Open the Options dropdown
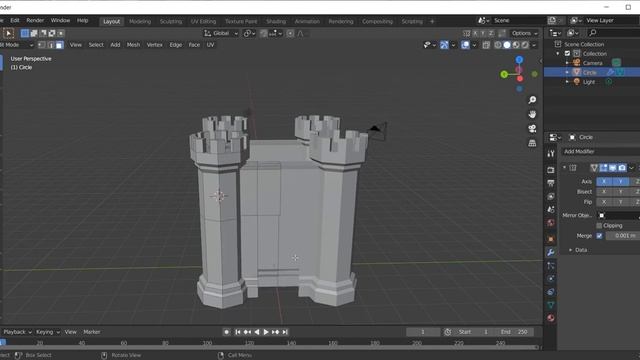Viewport: 640px width, 360px height. point(524,33)
